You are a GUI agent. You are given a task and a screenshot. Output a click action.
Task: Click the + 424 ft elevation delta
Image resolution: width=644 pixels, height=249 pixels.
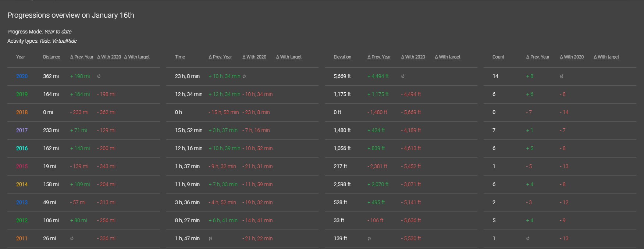click(376, 130)
